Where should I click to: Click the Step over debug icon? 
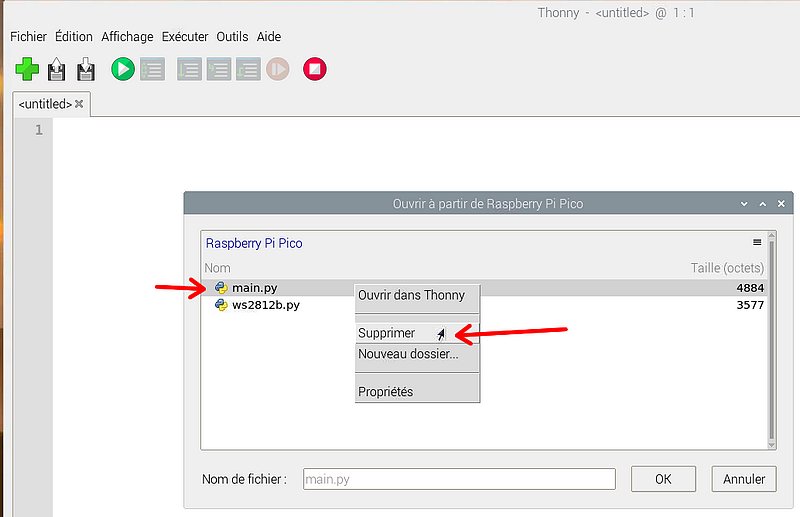click(x=189, y=69)
